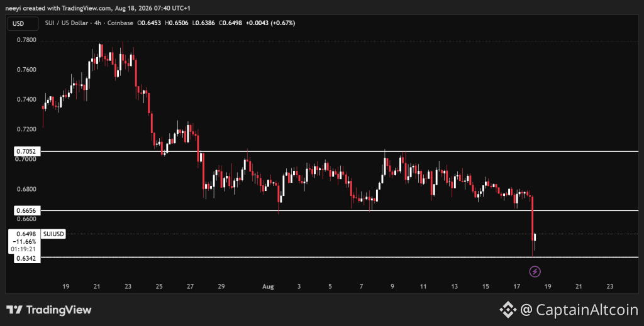Select the 0.6656 horizontal line price label
This screenshot has width=644, height=326.
[x=27, y=210]
